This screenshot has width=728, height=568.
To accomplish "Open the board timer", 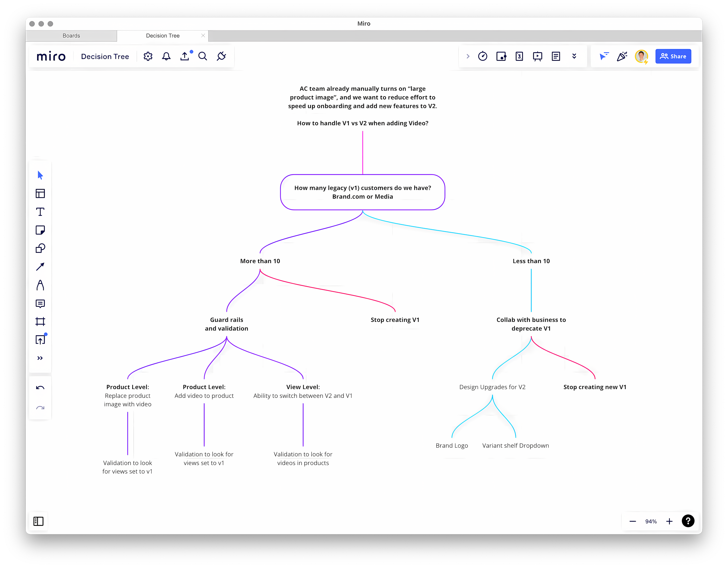I will [x=483, y=56].
